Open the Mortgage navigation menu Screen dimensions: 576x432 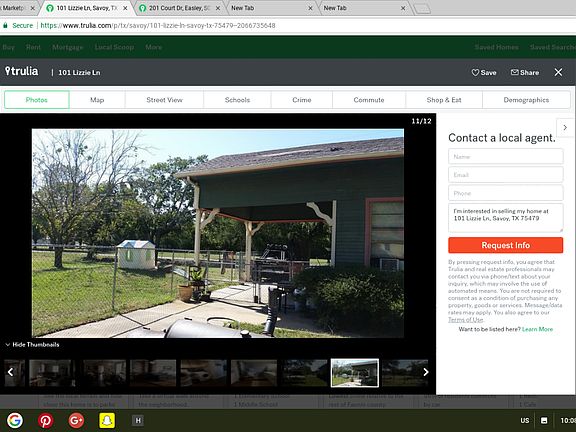tap(68, 47)
